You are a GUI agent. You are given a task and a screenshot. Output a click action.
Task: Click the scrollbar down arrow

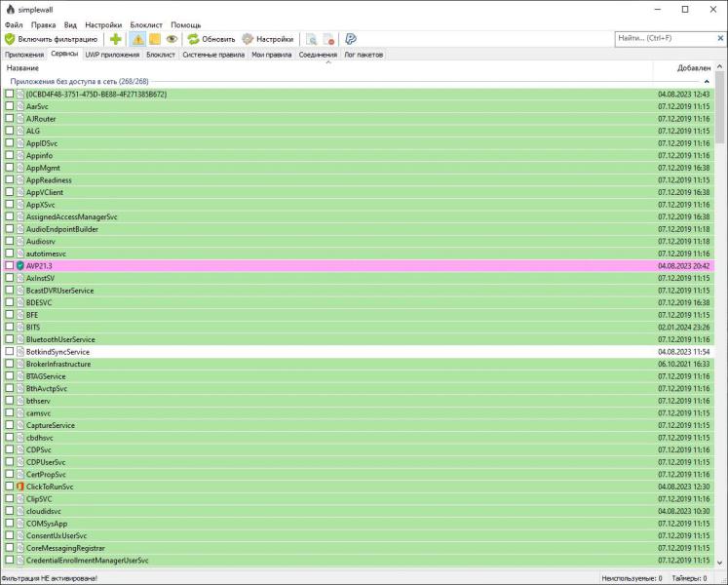click(x=719, y=563)
